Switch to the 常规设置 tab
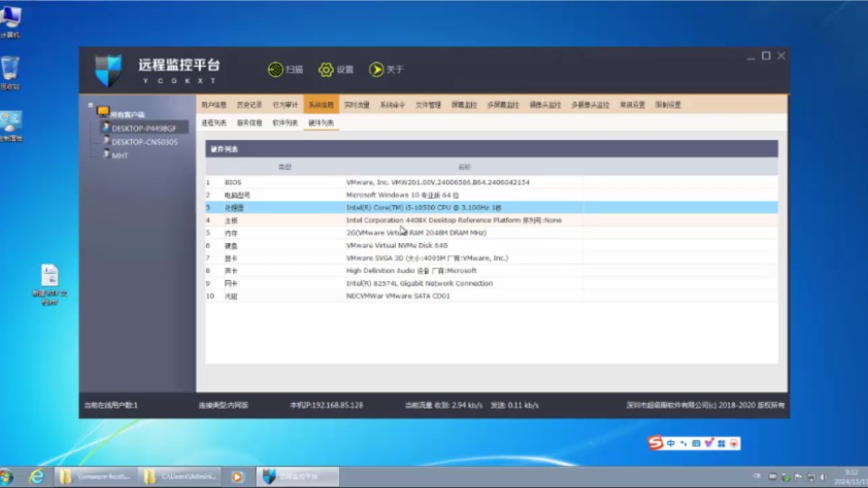The width and height of the screenshot is (868, 488). click(632, 105)
